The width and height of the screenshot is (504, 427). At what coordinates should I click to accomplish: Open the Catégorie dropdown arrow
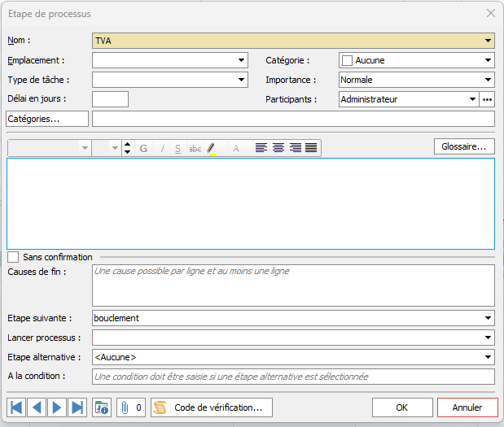click(x=488, y=60)
